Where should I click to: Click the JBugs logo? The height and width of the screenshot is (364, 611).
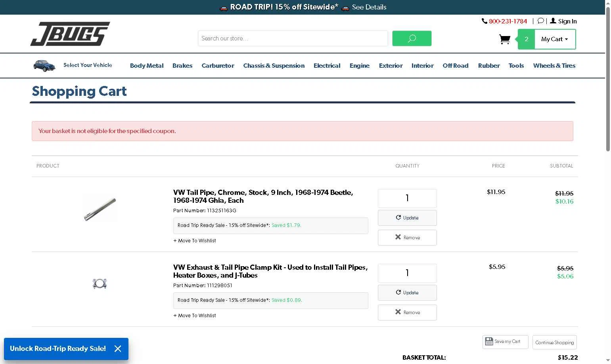pos(70,34)
